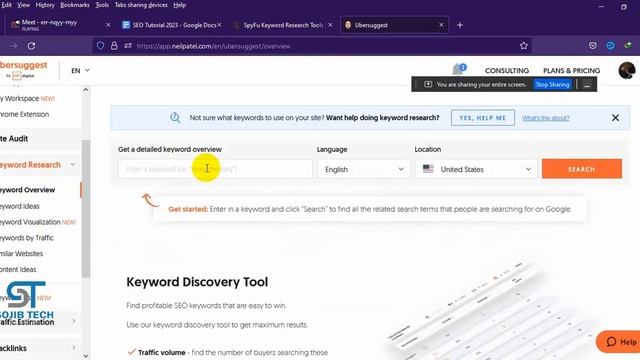
Task: Click the magnifier icon in the help banner
Action: pos(175,118)
